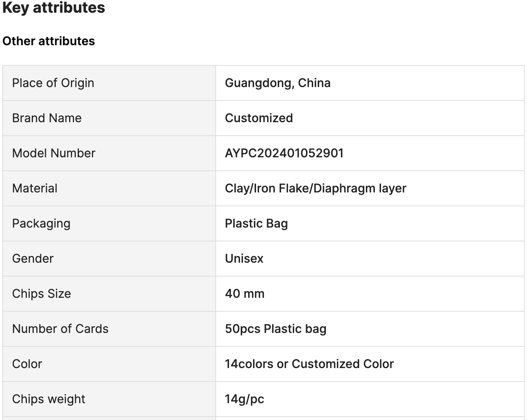527x420 pixels.
Task: Click the Guangdong, China value
Action: tap(278, 83)
